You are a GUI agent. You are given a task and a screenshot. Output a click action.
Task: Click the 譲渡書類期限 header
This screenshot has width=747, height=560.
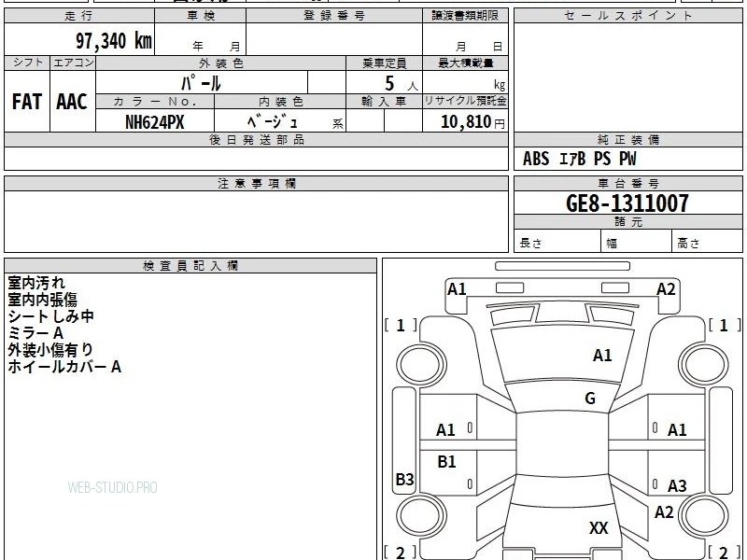pyautogui.click(x=465, y=16)
